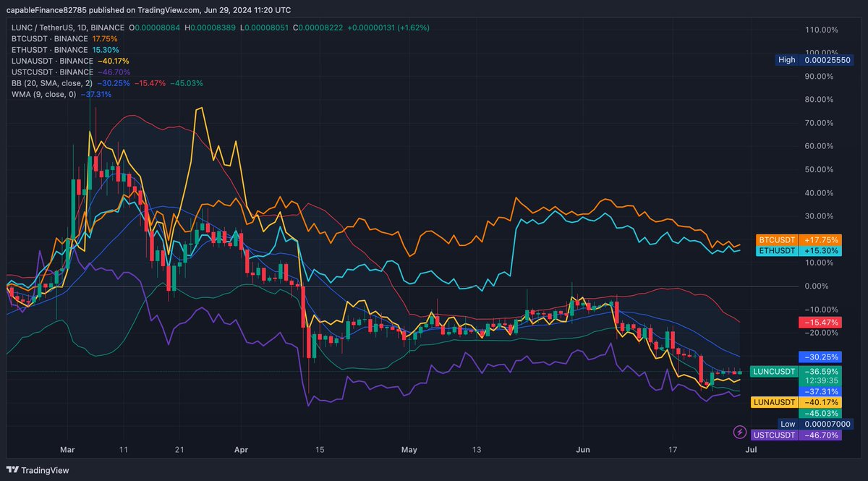Screen dimensions: 868x481
Task: Click the Low label tag
Action: (x=788, y=424)
